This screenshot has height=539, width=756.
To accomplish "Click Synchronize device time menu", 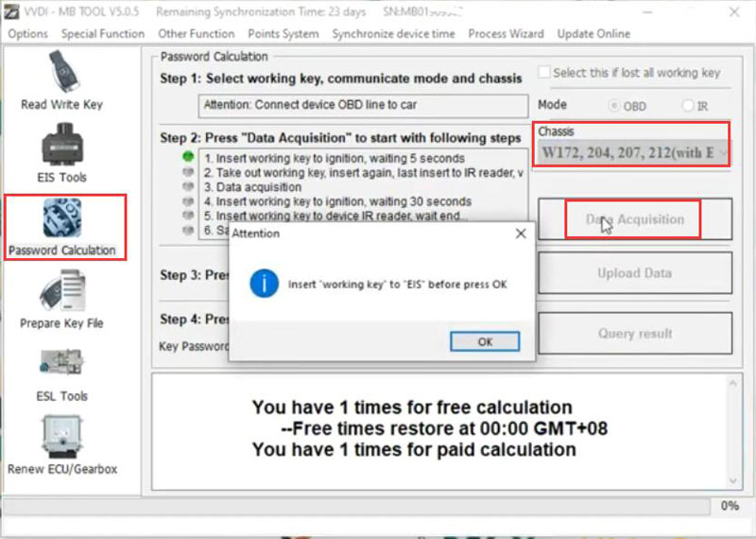I will point(393,34).
